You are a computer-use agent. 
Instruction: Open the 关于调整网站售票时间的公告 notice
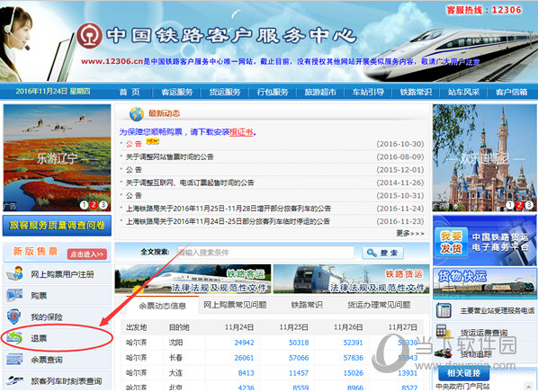(169, 156)
